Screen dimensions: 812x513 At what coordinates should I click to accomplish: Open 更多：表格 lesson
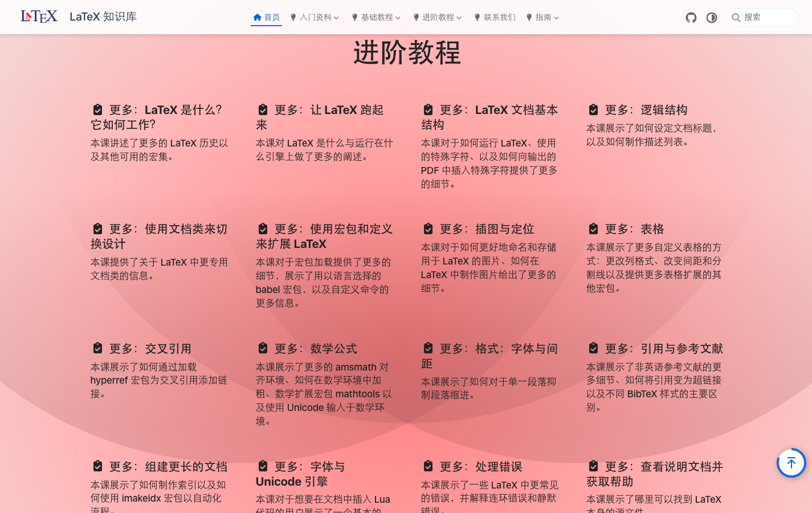[x=626, y=229]
